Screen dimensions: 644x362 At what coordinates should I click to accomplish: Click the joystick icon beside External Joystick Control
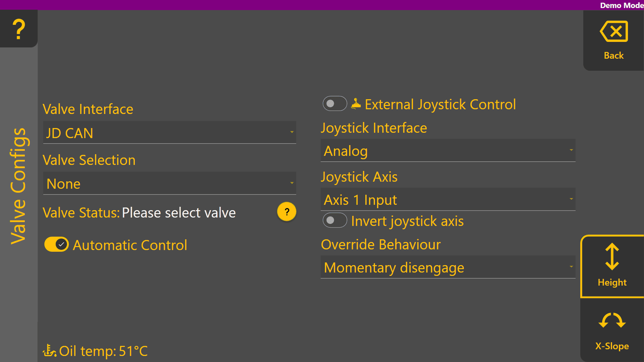pyautogui.click(x=356, y=104)
